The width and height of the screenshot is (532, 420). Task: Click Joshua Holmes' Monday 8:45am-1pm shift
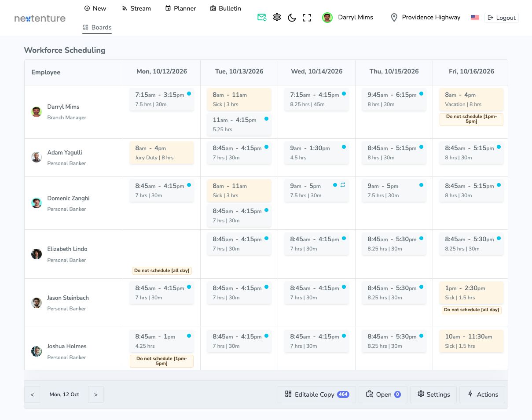[x=161, y=341]
